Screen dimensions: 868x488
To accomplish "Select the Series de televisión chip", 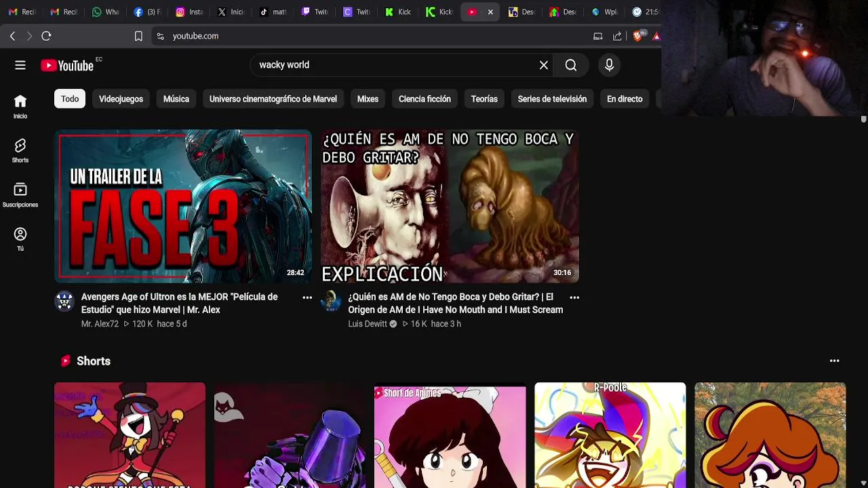I will [x=552, y=99].
